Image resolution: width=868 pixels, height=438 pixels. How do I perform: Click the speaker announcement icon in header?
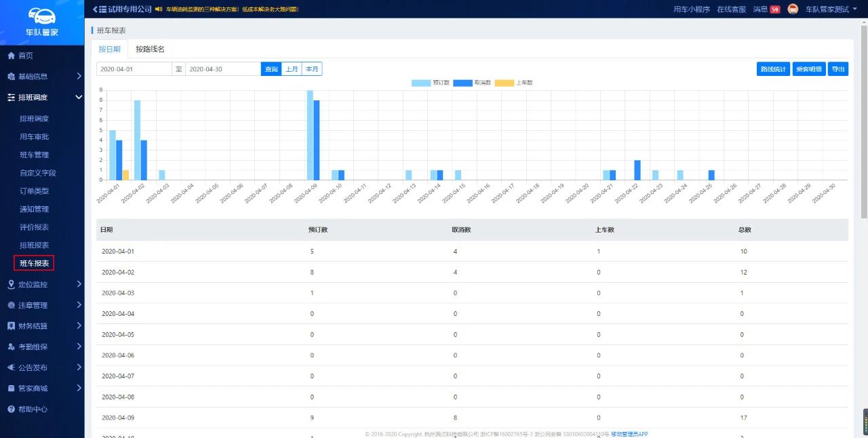[x=158, y=9]
